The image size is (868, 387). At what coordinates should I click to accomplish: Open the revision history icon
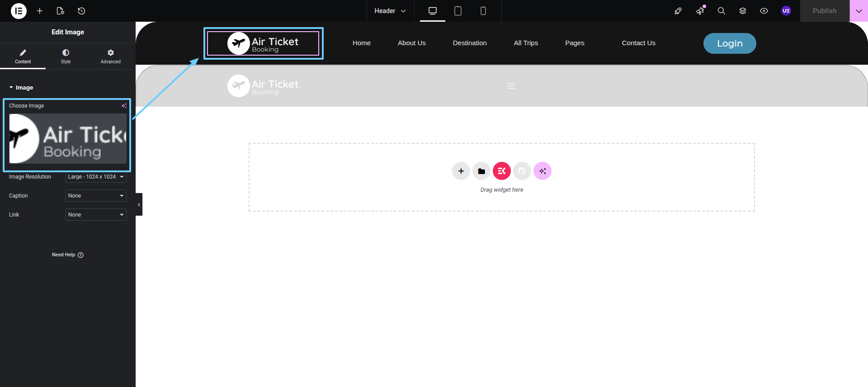pyautogui.click(x=81, y=11)
